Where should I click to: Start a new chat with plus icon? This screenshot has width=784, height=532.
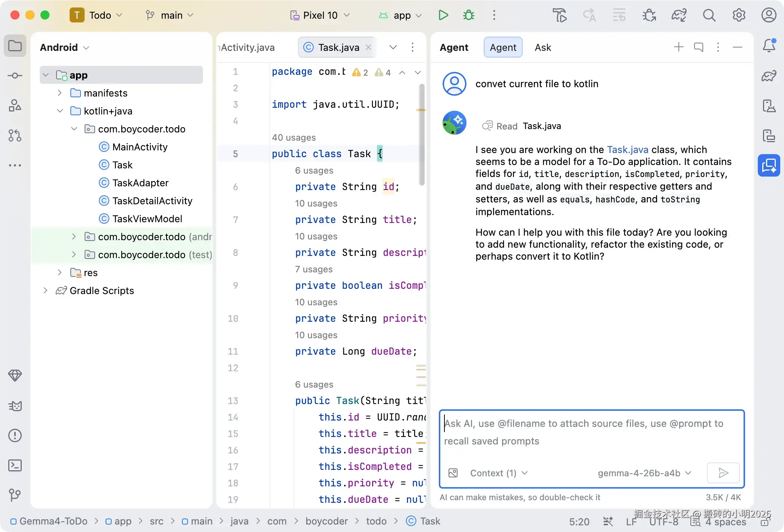pyautogui.click(x=678, y=47)
